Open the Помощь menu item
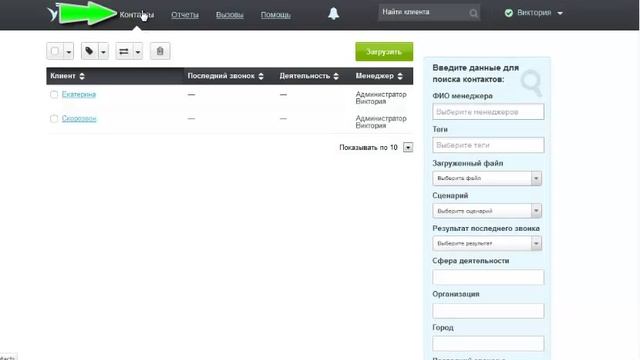640x360 pixels. click(x=276, y=15)
